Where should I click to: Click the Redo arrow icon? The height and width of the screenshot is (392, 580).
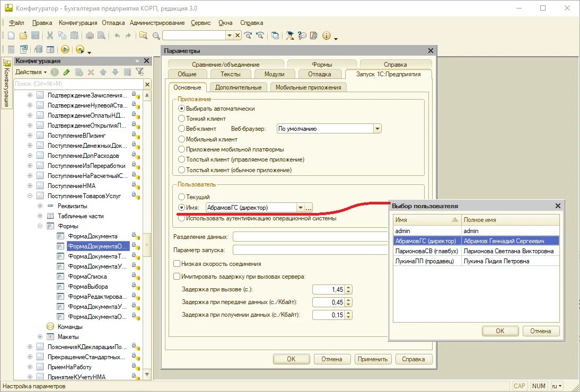[x=128, y=35]
